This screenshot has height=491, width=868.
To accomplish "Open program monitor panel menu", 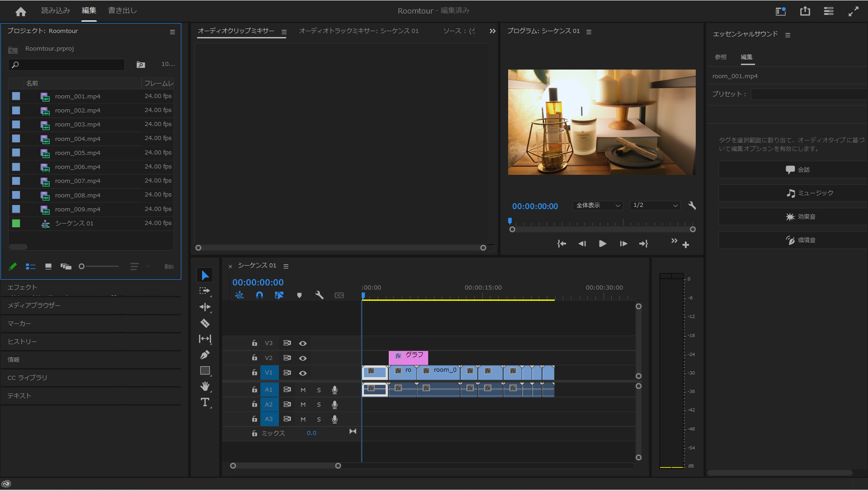I will 589,32.
